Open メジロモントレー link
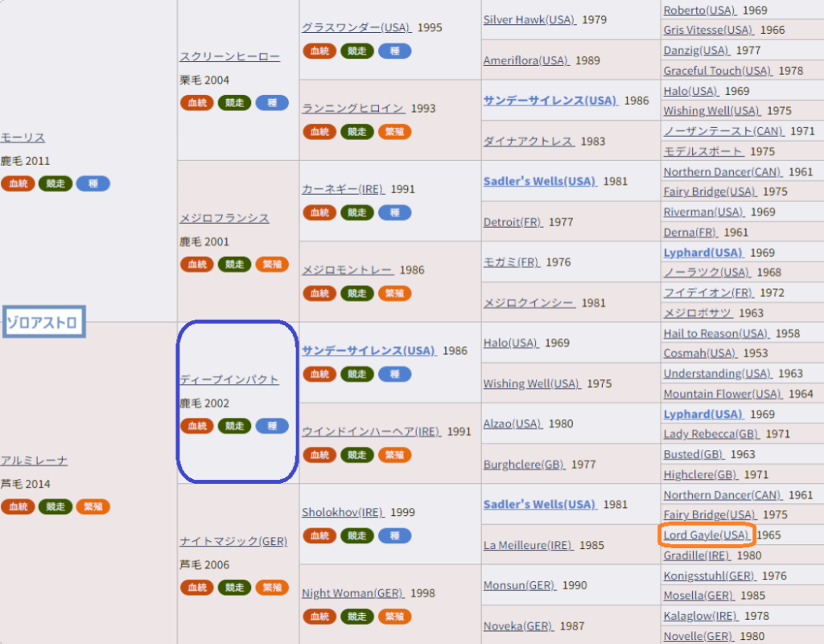The height and width of the screenshot is (644, 824). 348,270
